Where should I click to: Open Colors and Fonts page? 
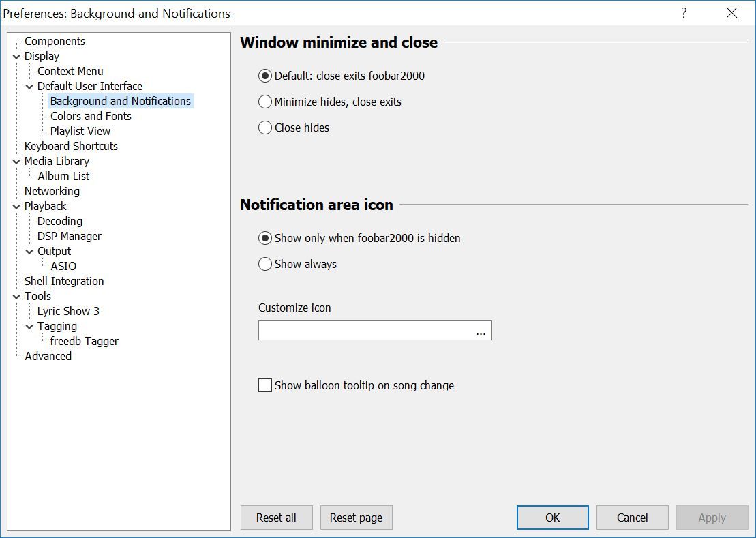91,116
